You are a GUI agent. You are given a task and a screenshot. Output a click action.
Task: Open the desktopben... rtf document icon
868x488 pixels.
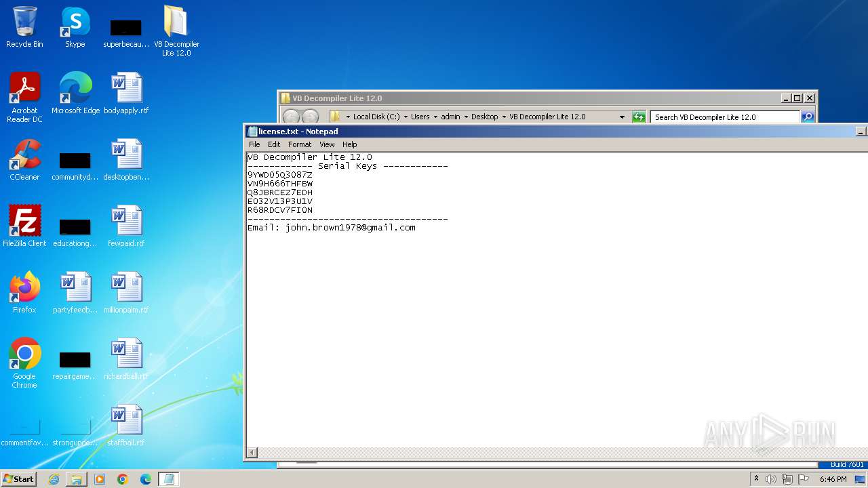coord(126,160)
